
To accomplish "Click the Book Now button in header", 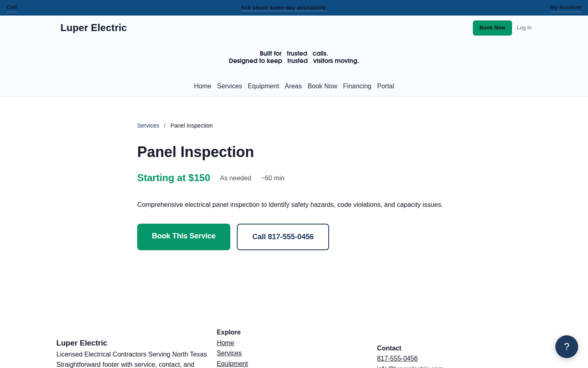I will (492, 28).
